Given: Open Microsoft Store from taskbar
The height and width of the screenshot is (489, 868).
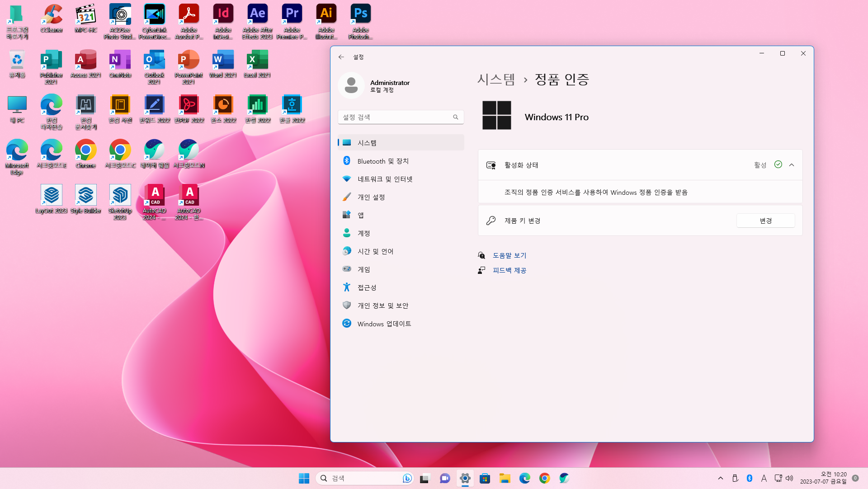Looking at the screenshot, I should coord(485,478).
